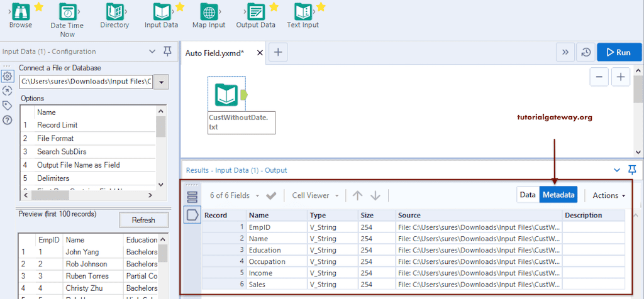The image size is (644, 299).
Task: Run the workflow
Action: [619, 52]
